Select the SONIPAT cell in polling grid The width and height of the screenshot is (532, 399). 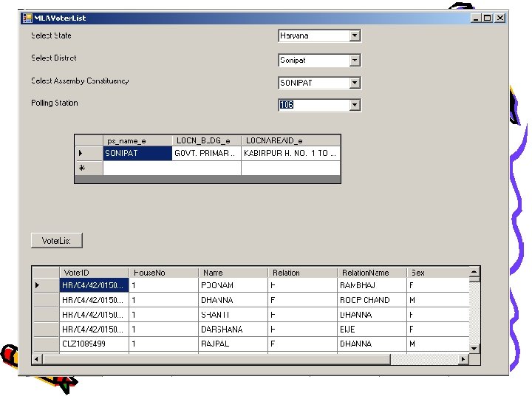tap(137, 153)
